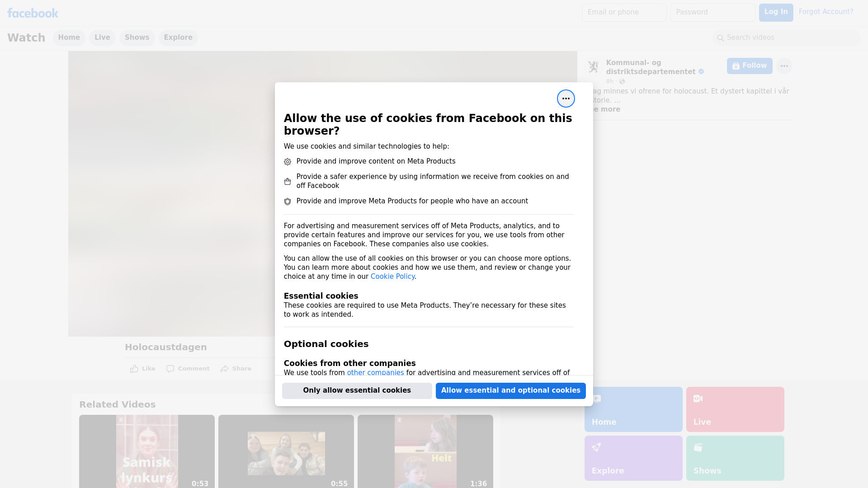The width and height of the screenshot is (868, 488).
Task: Focus the Email or phone field
Action: pos(624,12)
